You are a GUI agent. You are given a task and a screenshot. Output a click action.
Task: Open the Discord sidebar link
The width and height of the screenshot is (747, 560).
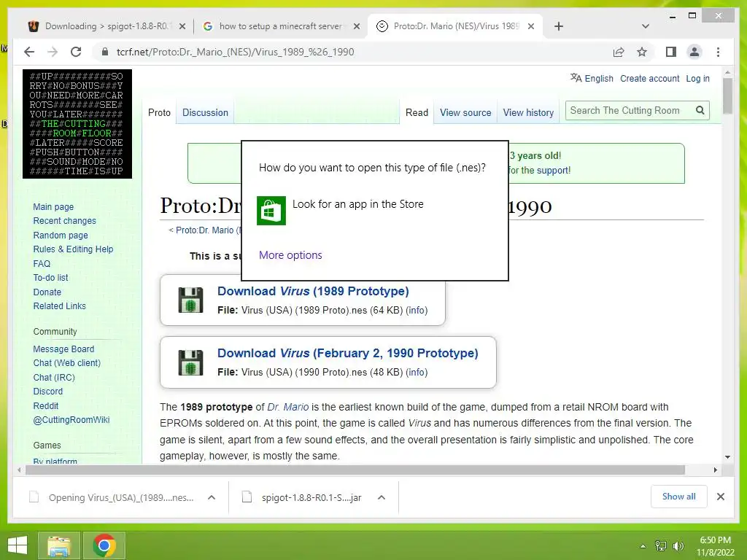(47, 392)
